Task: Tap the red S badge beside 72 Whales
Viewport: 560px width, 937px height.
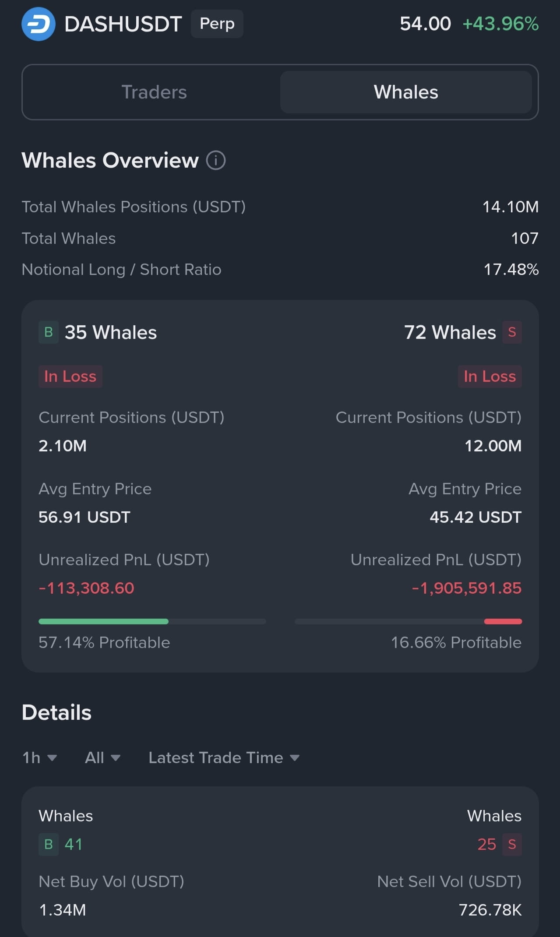Action: [x=512, y=332]
